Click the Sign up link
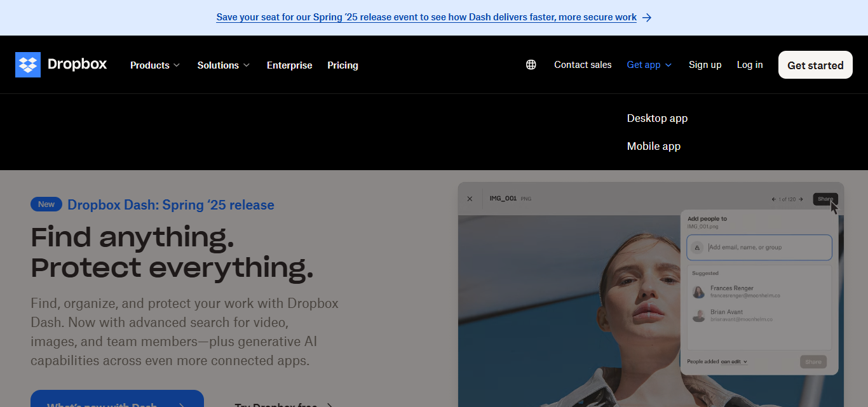Image resolution: width=868 pixels, height=407 pixels. [x=705, y=65]
